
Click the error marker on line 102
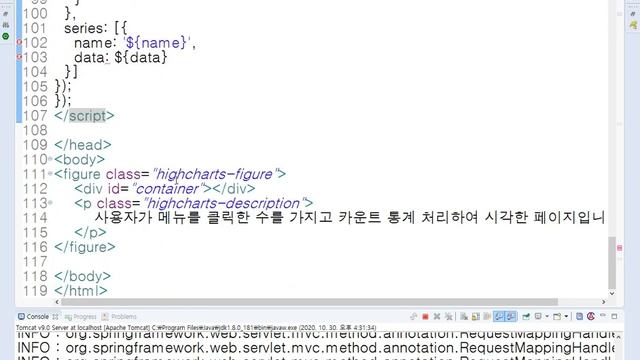coord(19,42)
